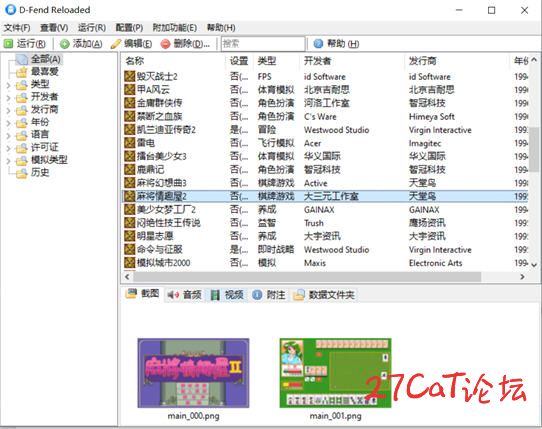Select game icon for 麻将幻想曲3
This screenshot has width=542, height=429.
(x=130, y=183)
